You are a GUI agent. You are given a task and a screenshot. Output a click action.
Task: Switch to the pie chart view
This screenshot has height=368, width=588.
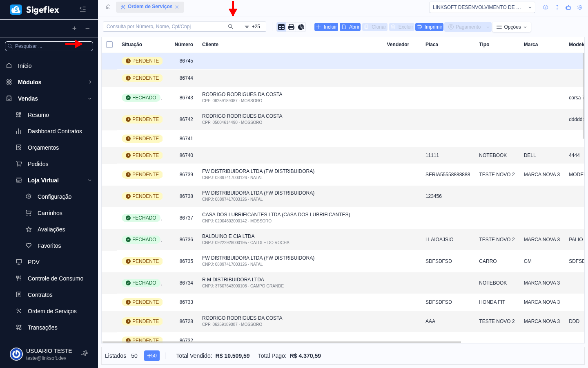tap(301, 27)
